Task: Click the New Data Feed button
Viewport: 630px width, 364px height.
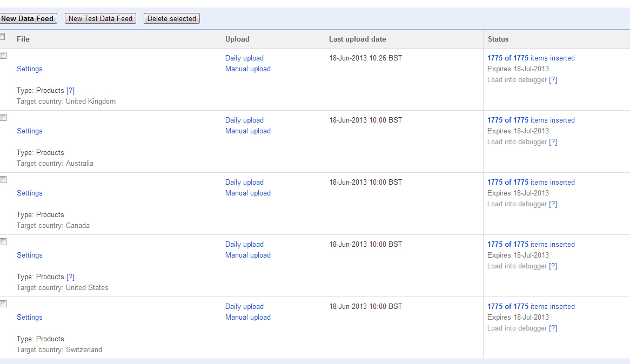Action: (x=28, y=19)
